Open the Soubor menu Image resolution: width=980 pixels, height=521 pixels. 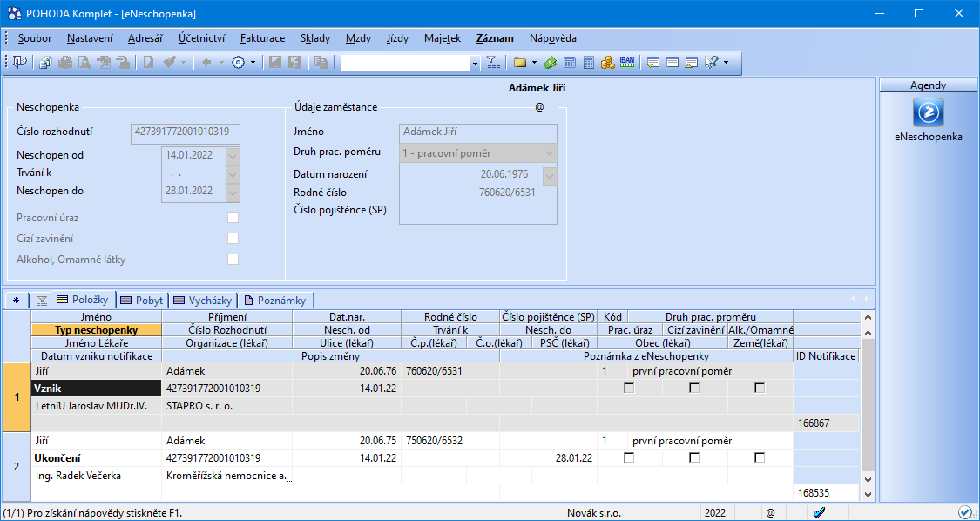click(x=35, y=38)
